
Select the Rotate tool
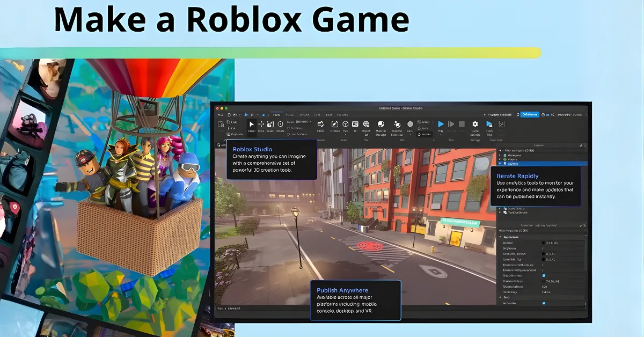click(x=280, y=126)
